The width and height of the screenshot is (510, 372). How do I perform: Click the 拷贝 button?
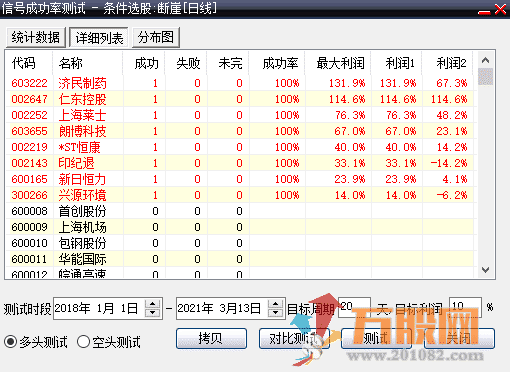[211, 339]
